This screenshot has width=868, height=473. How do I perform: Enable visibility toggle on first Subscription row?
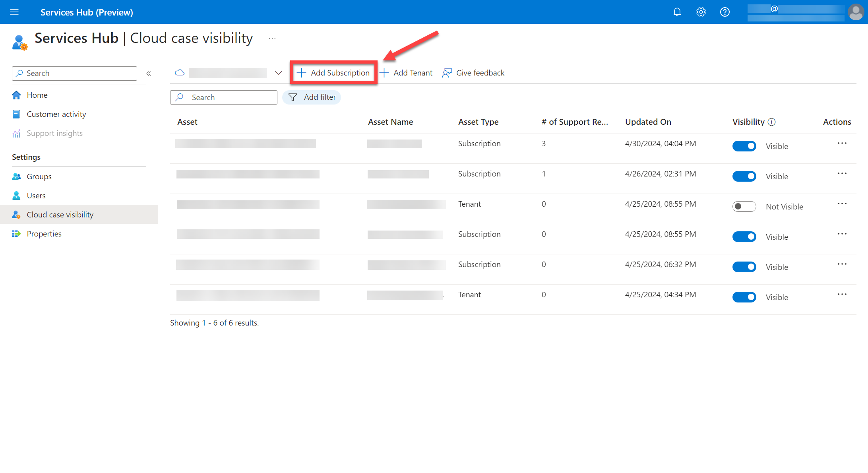(744, 145)
